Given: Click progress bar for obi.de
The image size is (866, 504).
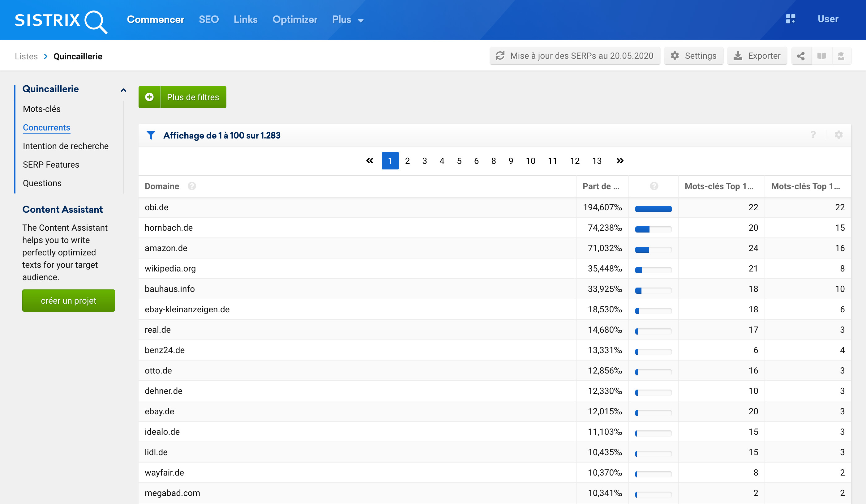Looking at the screenshot, I should click(653, 209).
